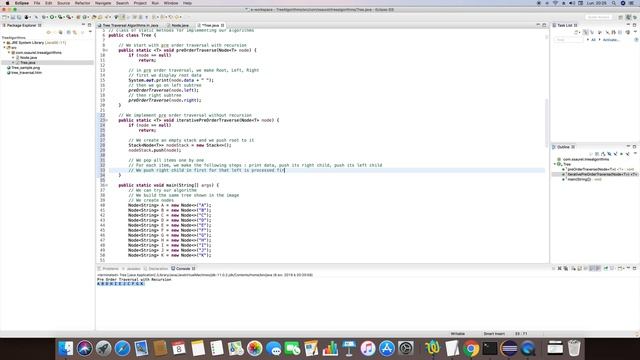
Task: Open Google Chrome from the Dock
Action: pos(471,348)
